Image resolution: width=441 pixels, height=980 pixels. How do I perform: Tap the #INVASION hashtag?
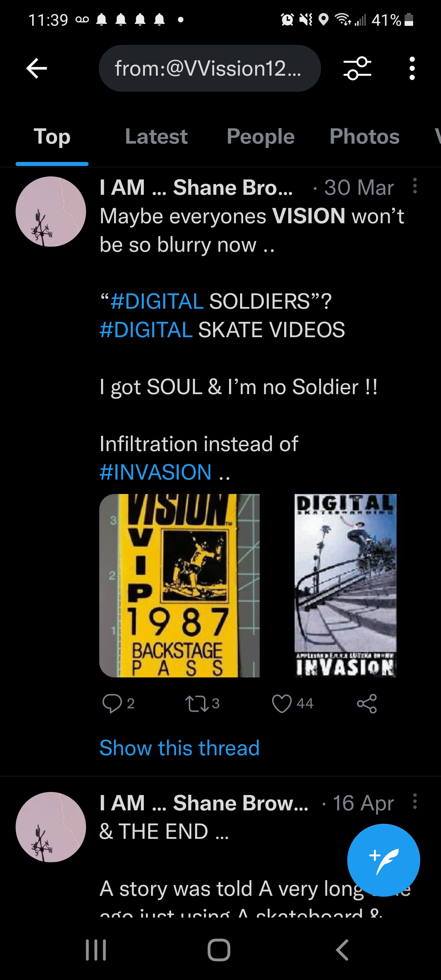[x=155, y=472]
